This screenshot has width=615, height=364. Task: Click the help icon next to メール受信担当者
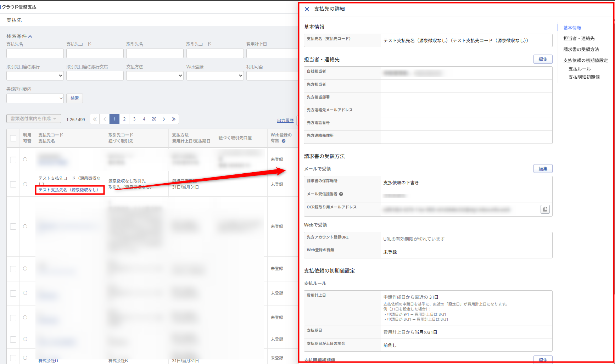pyautogui.click(x=341, y=194)
